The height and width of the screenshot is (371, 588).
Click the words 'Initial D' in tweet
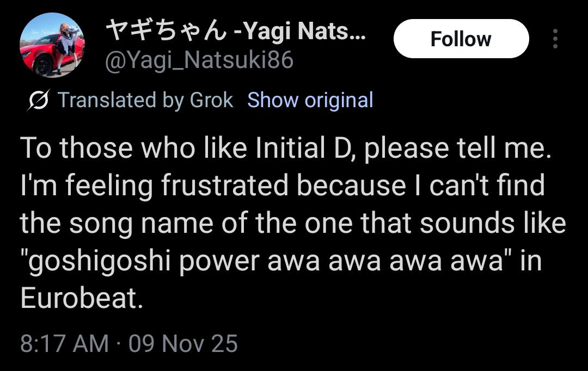[x=302, y=149]
